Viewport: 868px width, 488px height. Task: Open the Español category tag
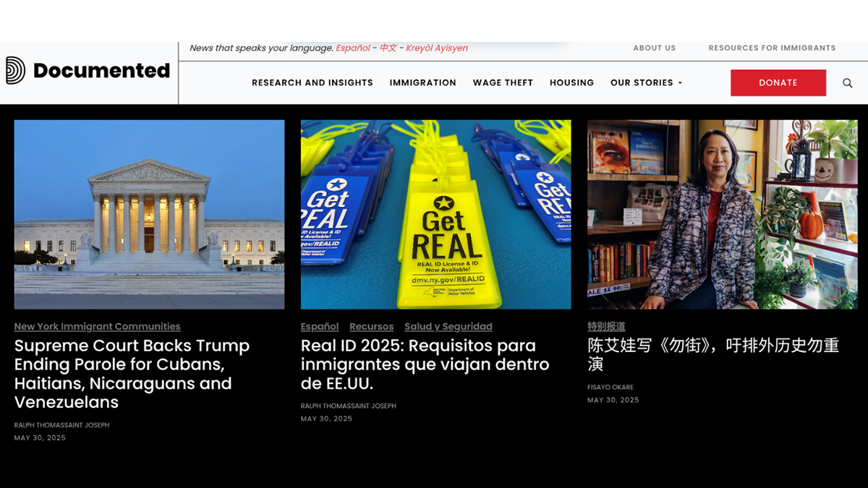coord(320,327)
